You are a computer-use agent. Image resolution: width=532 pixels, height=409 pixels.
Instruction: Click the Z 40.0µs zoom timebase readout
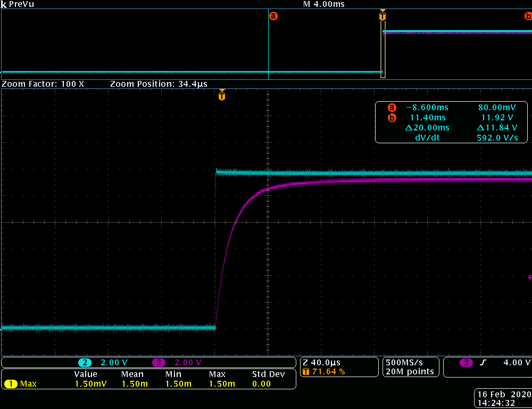point(321,363)
